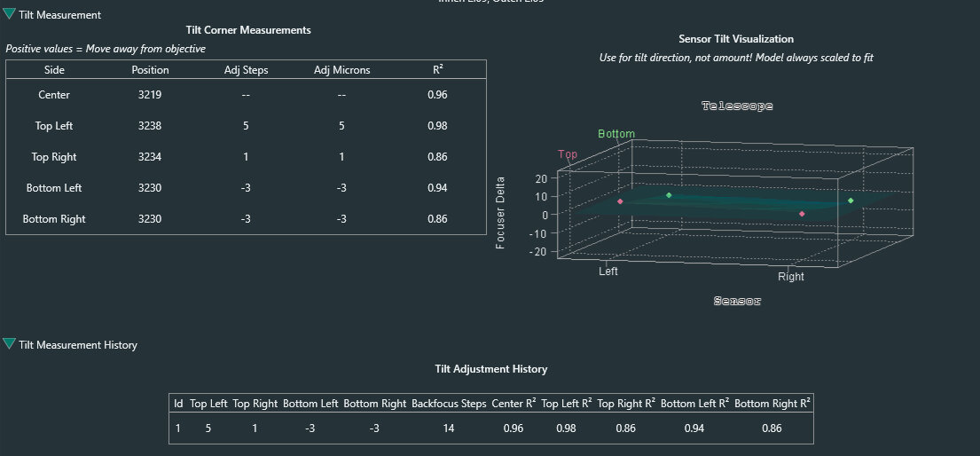The width and height of the screenshot is (980, 456).
Task: Click the Adj Microns column header
Action: coord(341,70)
